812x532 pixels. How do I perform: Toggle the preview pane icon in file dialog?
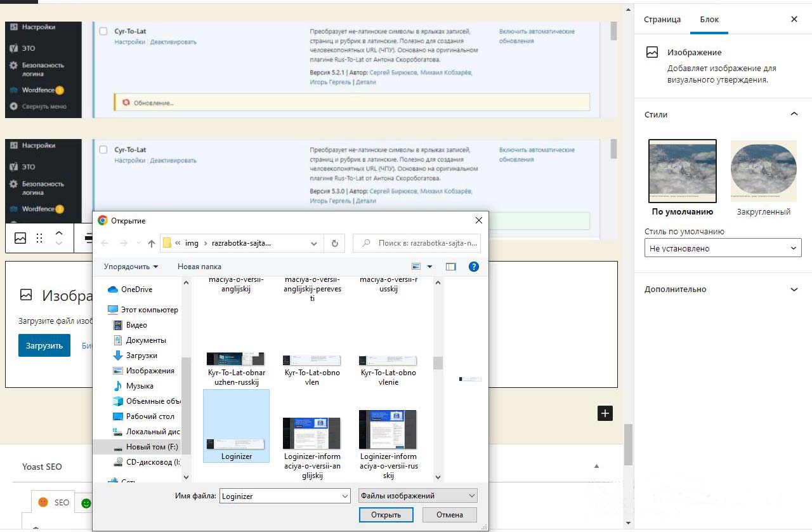[x=451, y=267]
